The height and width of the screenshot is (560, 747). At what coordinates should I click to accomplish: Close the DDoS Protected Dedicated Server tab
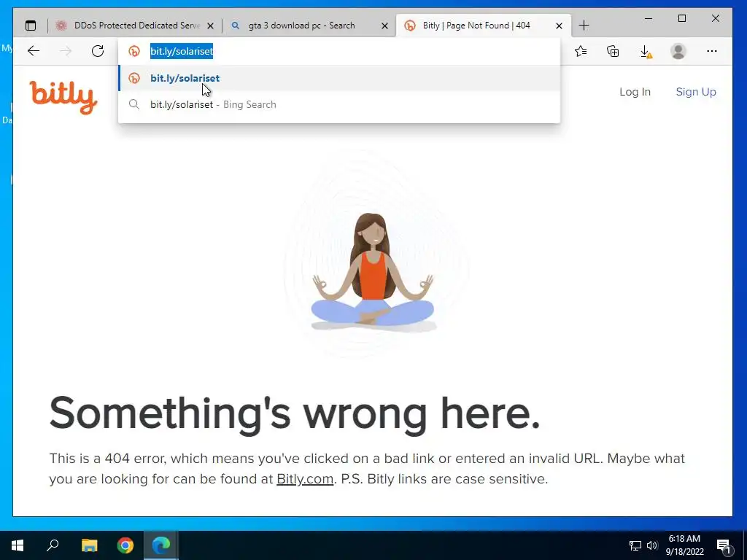(211, 26)
